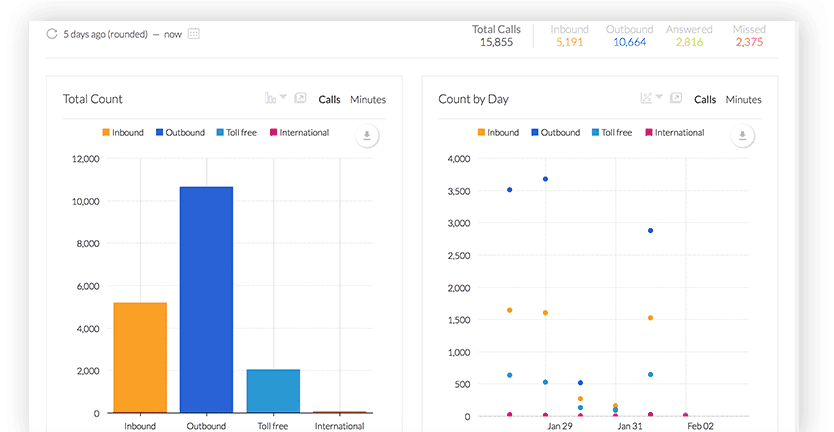Expand the Total Count chart to fullscreen
The height and width of the screenshot is (432, 834).
click(301, 98)
